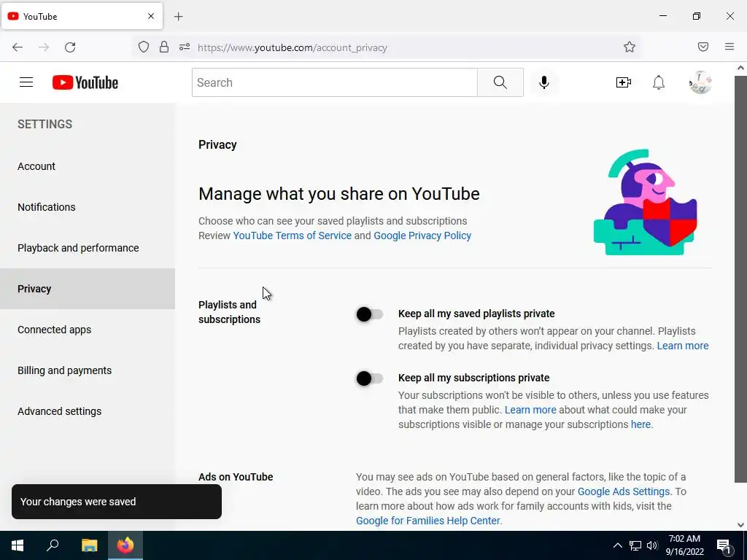
Task: Start voice search with the microphone
Action: [x=544, y=82]
